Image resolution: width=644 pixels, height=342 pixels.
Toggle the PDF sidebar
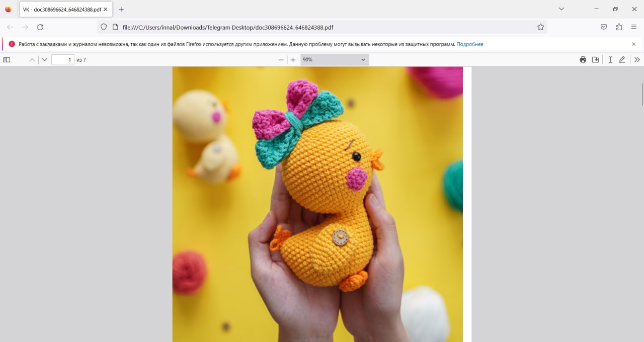[7, 60]
